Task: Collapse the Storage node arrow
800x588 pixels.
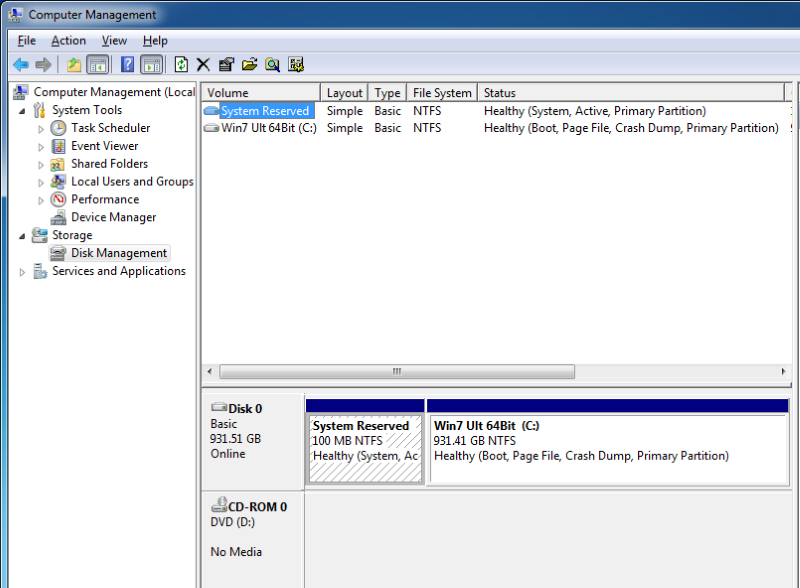Action: click(x=22, y=236)
